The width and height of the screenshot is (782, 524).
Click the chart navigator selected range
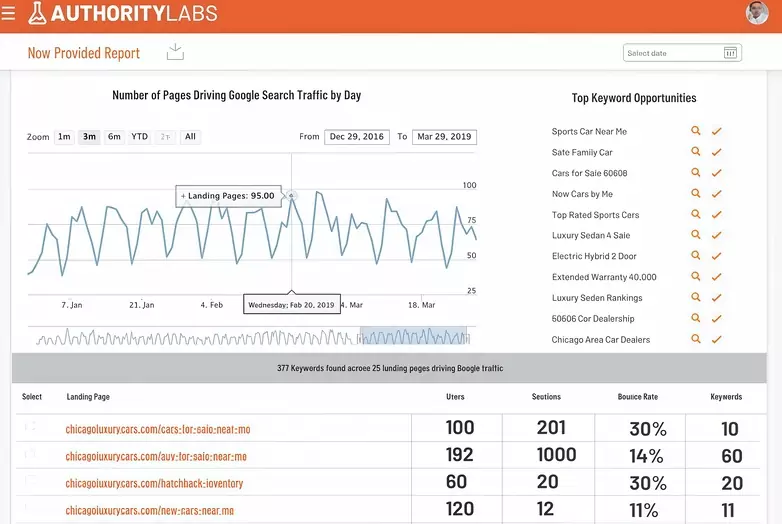pyautogui.click(x=413, y=336)
